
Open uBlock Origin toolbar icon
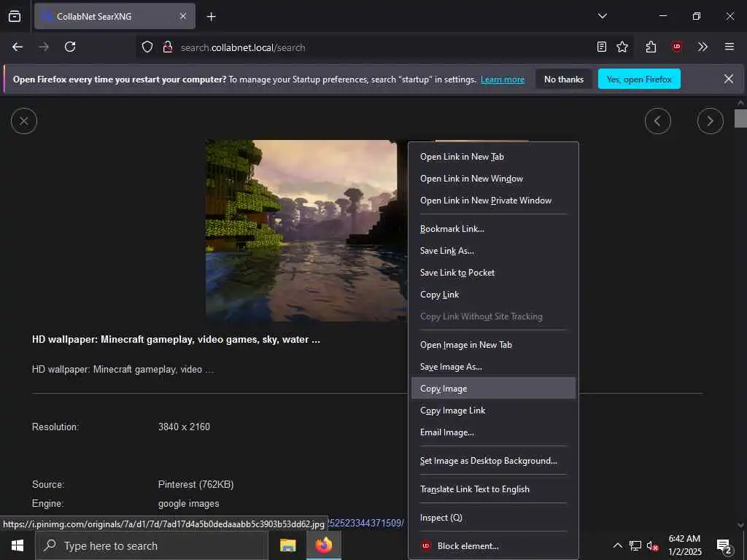click(x=676, y=47)
